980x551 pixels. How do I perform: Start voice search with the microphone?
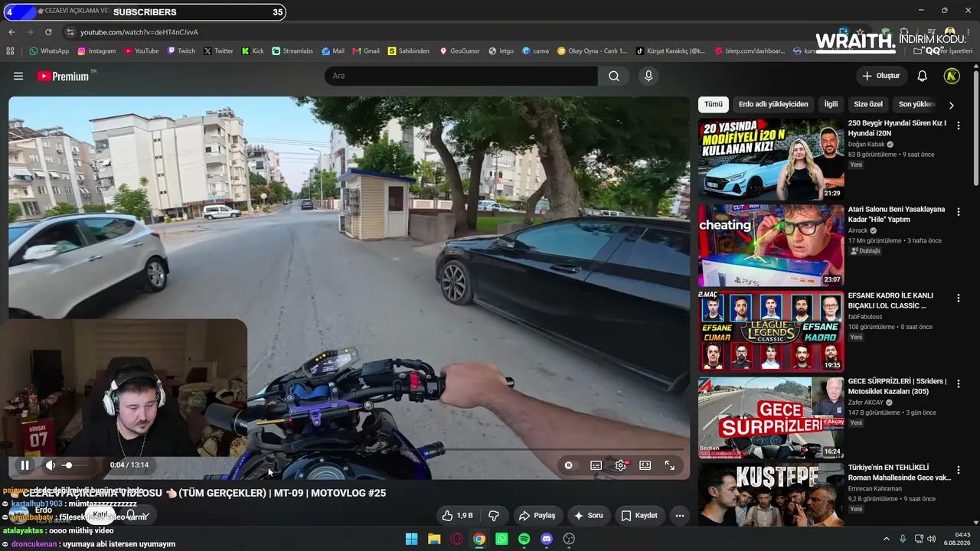point(648,76)
